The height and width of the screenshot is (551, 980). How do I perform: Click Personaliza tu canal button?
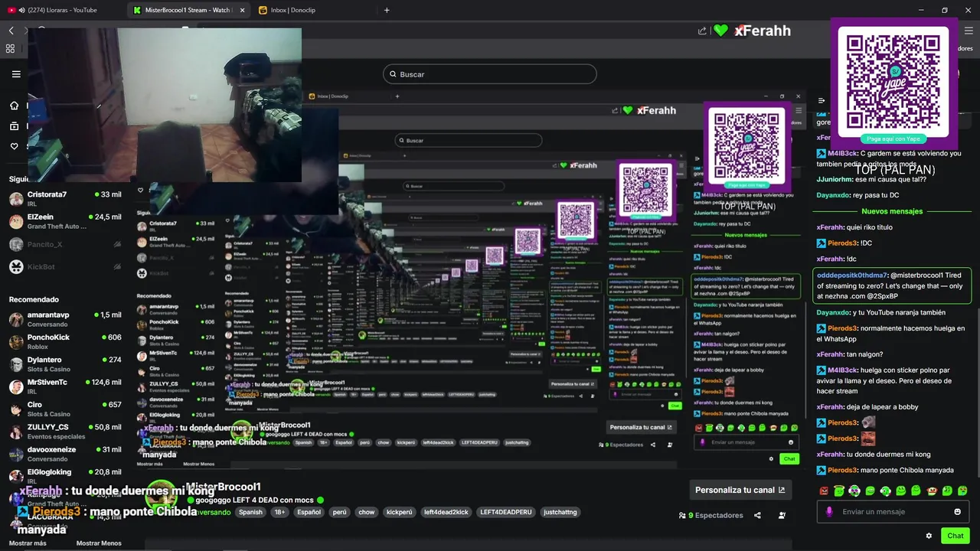click(x=740, y=490)
